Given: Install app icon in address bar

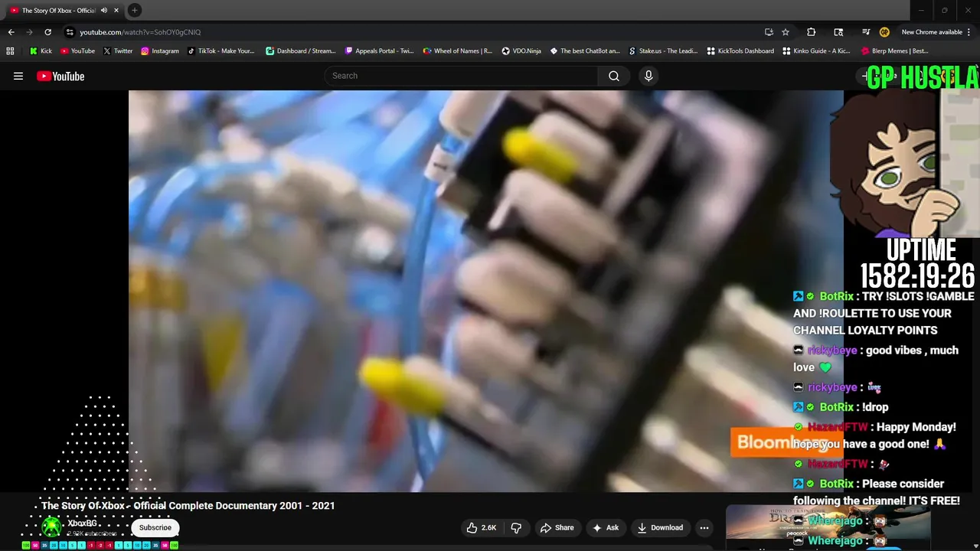Looking at the screenshot, I should [x=769, y=32].
